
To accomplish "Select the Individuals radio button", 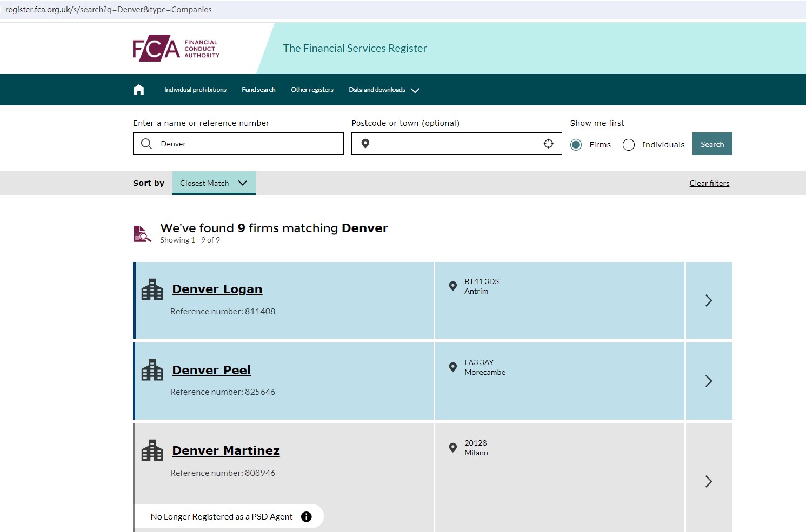I will pyautogui.click(x=629, y=145).
